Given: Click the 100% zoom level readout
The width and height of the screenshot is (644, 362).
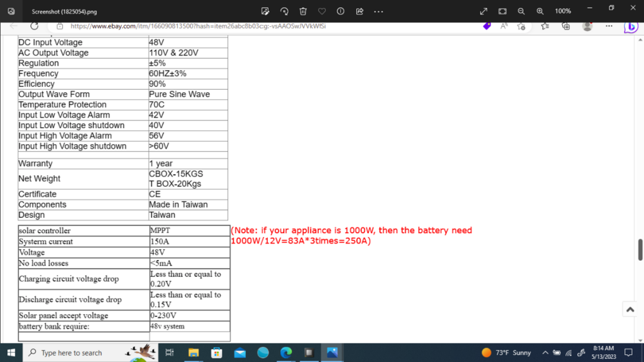Looking at the screenshot, I should (563, 12).
